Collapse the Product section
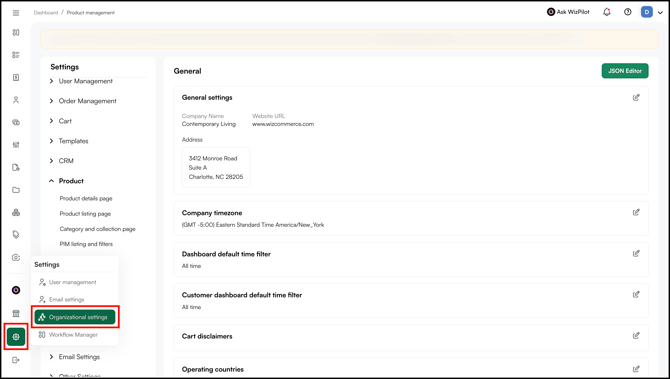The height and width of the screenshot is (379, 670). click(67, 181)
